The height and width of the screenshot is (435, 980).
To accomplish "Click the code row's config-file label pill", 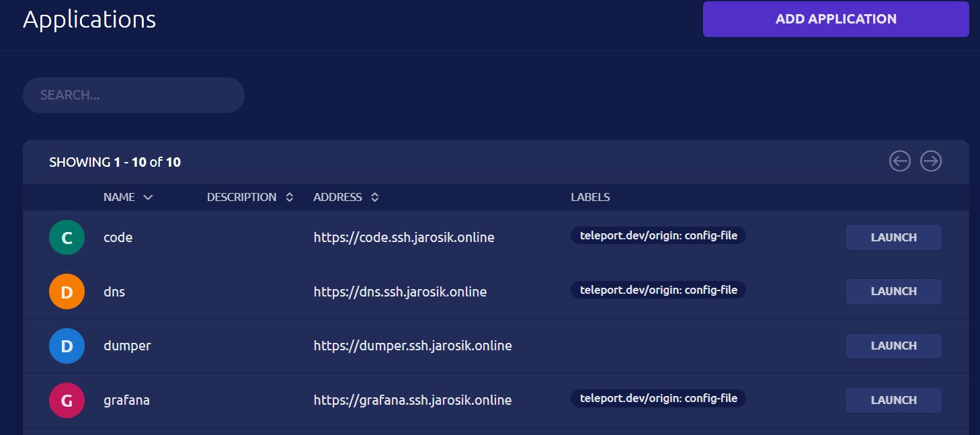I will (x=658, y=235).
